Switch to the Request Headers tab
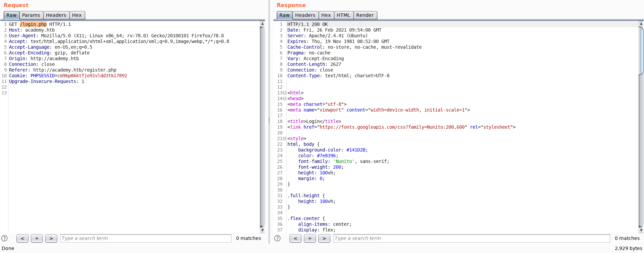644x253 pixels. tap(56, 15)
